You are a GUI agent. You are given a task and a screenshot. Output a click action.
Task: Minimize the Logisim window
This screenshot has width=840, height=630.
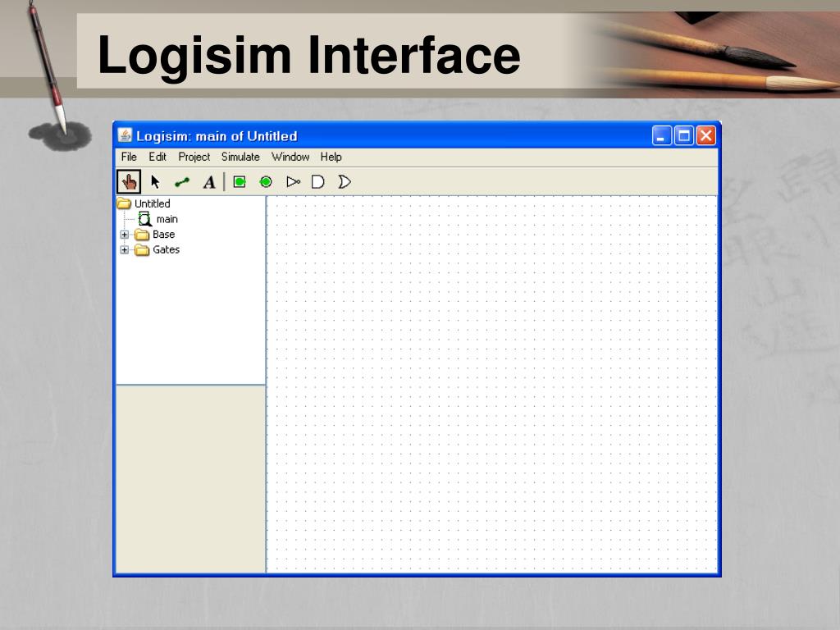(x=662, y=135)
